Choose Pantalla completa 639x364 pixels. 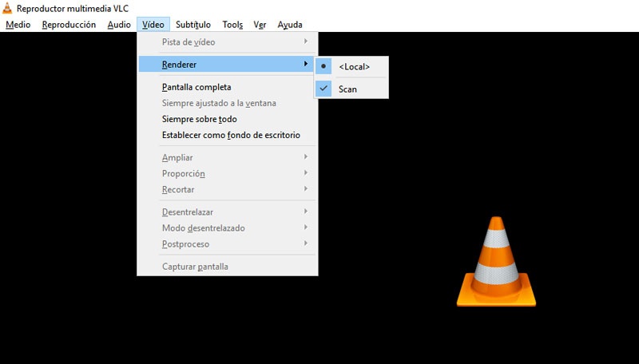tap(228, 87)
